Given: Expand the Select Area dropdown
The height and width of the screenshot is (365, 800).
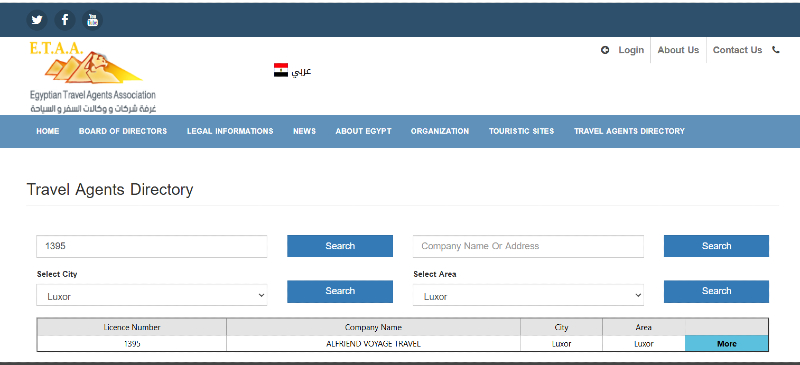Looking at the screenshot, I should click(x=528, y=296).
